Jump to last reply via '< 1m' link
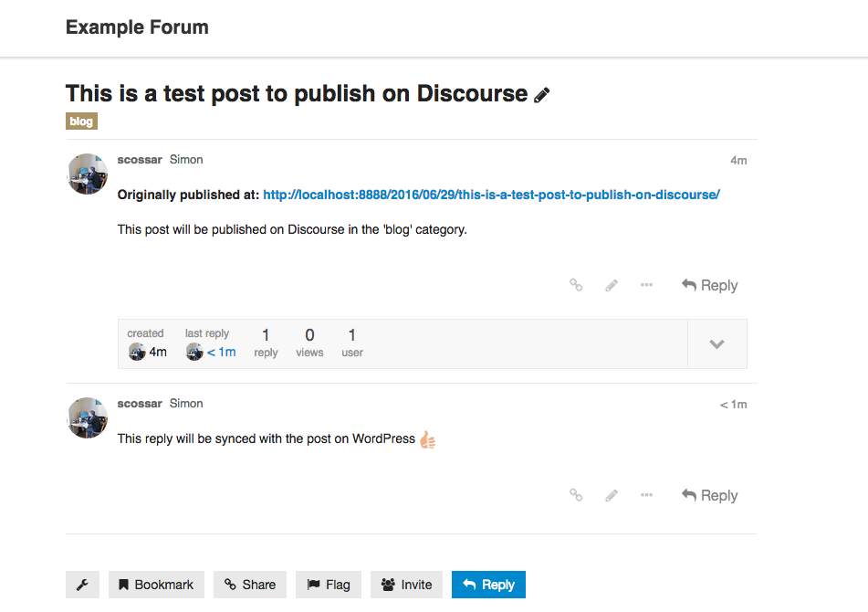 [x=221, y=352]
